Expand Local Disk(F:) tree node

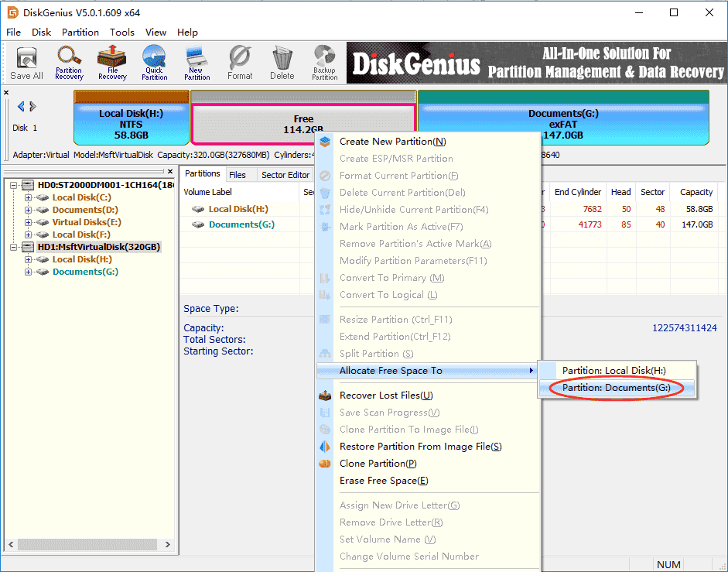coord(29,235)
